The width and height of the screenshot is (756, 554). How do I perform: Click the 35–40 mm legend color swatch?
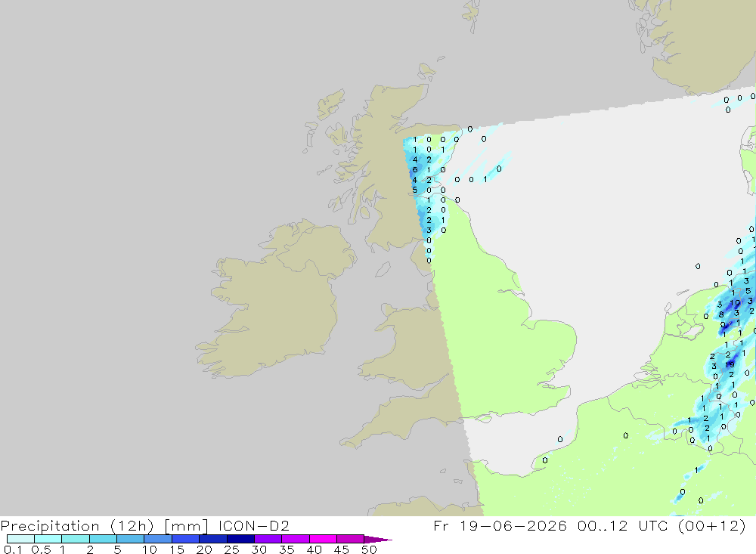(295, 539)
